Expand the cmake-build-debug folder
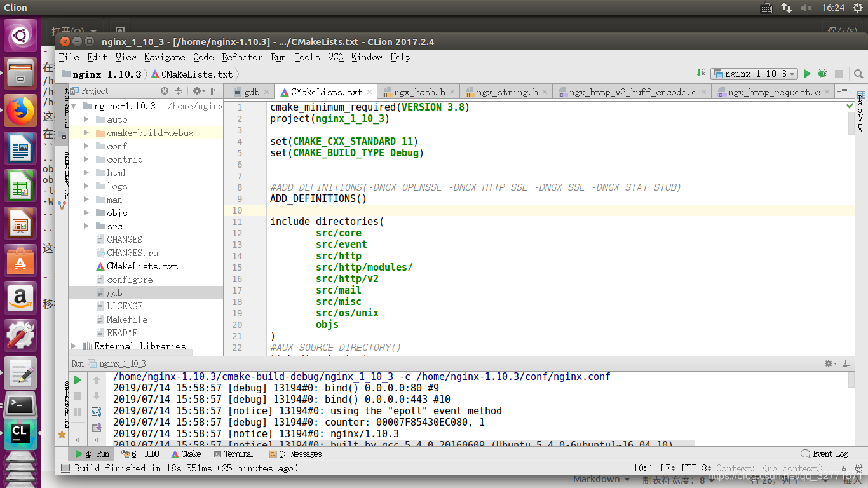This screenshot has height=488, width=868. pyautogui.click(x=86, y=133)
